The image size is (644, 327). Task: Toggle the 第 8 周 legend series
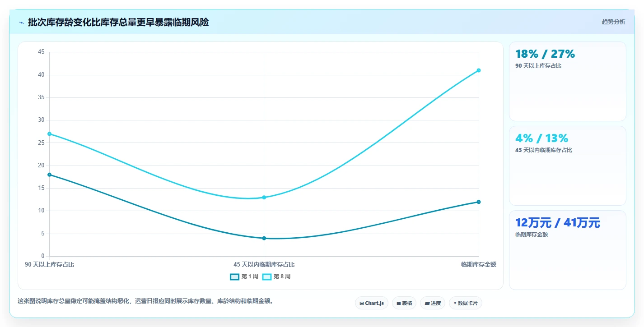coord(276,276)
